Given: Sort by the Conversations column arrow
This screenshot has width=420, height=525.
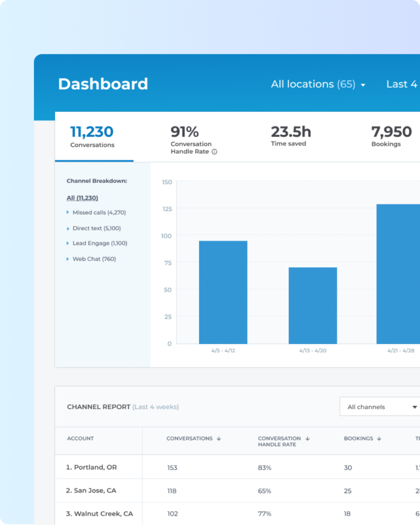Looking at the screenshot, I should coord(218,439).
